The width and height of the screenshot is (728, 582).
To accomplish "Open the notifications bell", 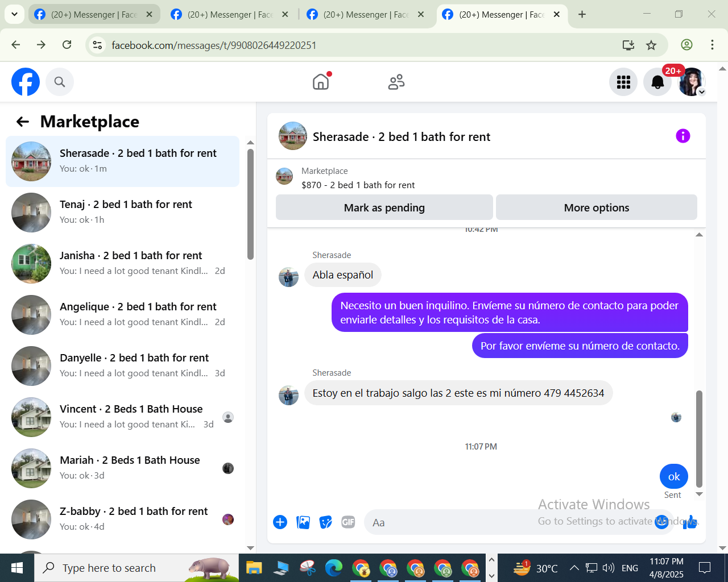I will point(657,82).
